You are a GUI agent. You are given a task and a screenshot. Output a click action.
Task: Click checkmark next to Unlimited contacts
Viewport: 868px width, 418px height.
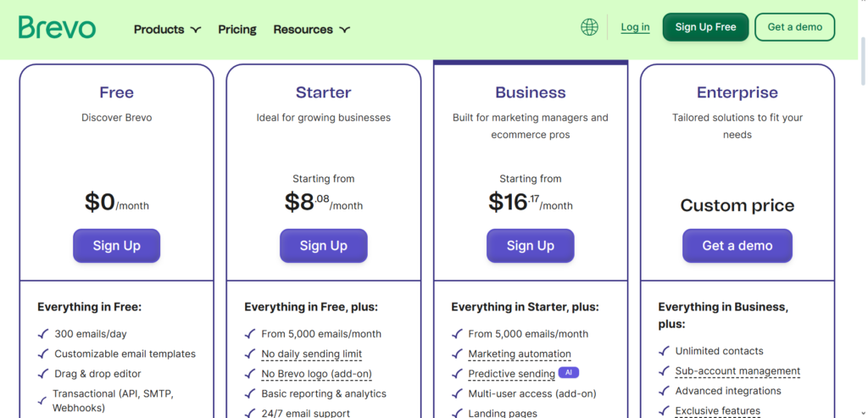pyautogui.click(x=665, y=352)
